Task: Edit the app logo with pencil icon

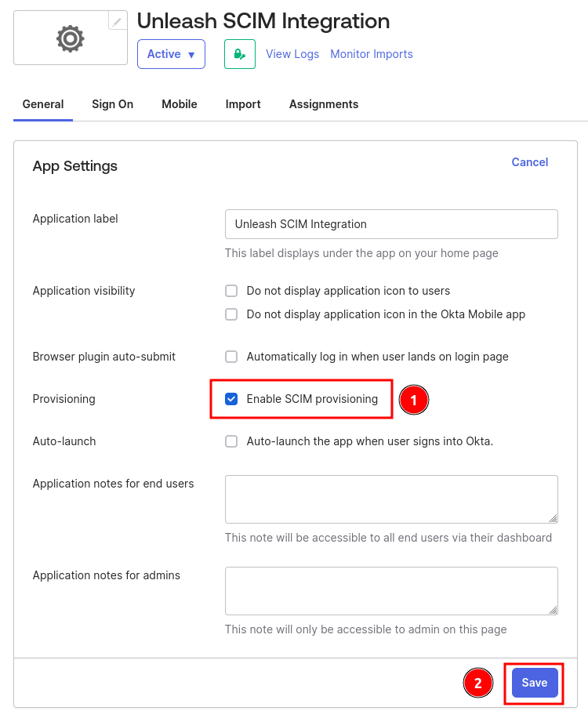Action: [118, 20]
